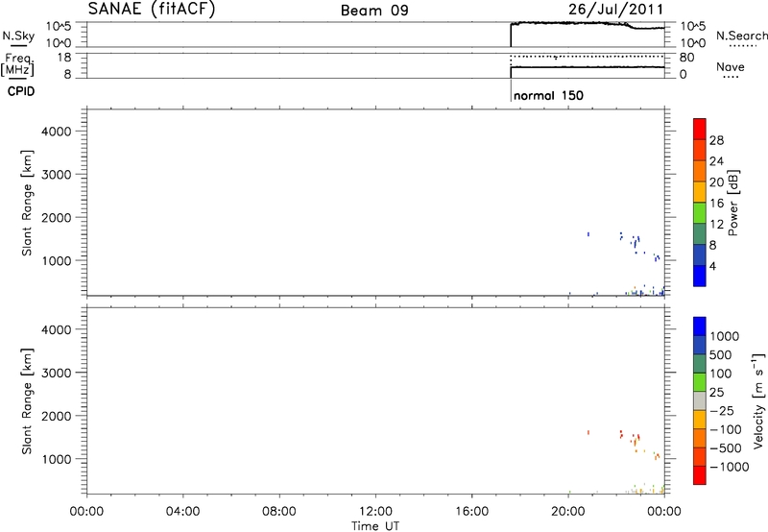Select the "Beam 09" heading text

(x=374, y=11)
